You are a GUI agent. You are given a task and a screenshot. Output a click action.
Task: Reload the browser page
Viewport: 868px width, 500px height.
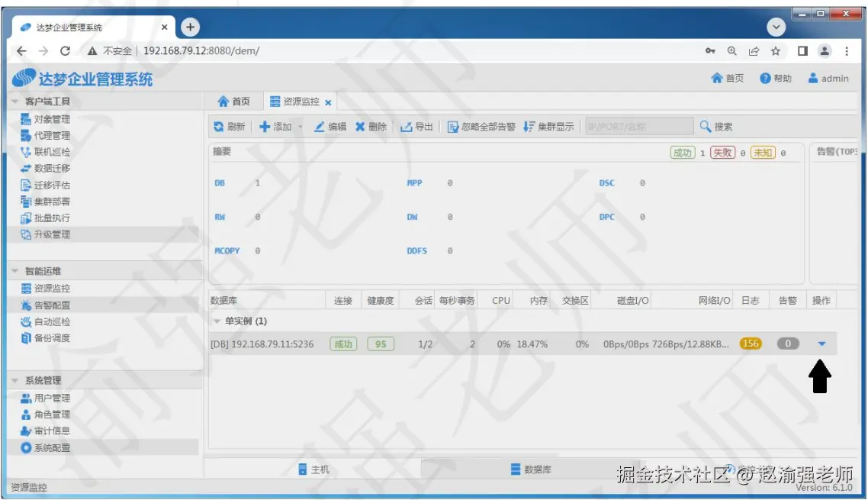click(x=65, y=51)
